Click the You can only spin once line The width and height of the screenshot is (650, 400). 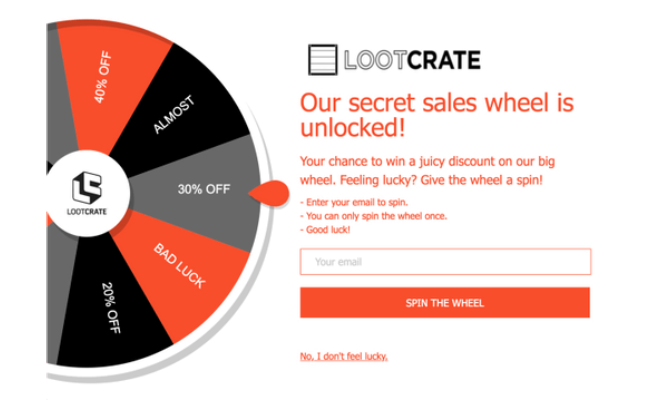pos(374,216)
